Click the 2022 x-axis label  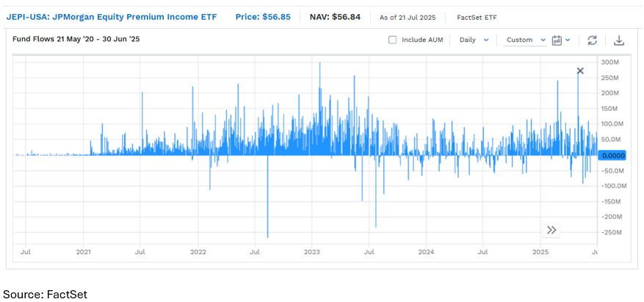[x=198, y=251]
